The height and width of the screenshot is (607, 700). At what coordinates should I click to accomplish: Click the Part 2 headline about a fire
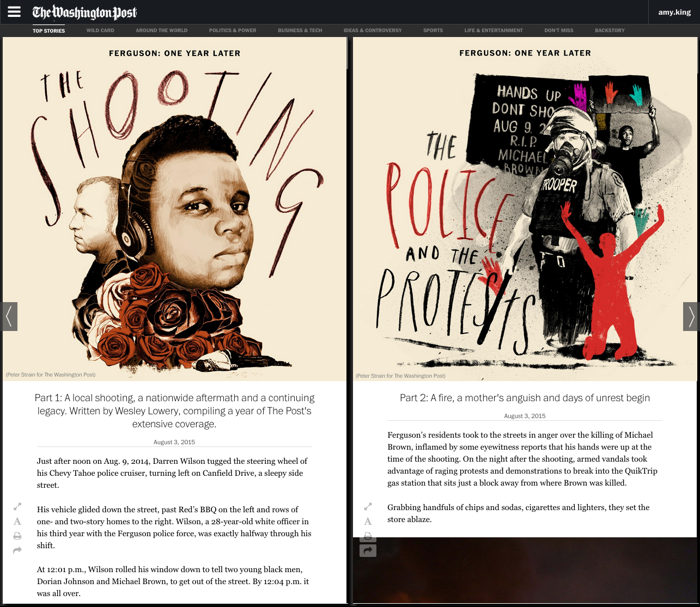525,398
